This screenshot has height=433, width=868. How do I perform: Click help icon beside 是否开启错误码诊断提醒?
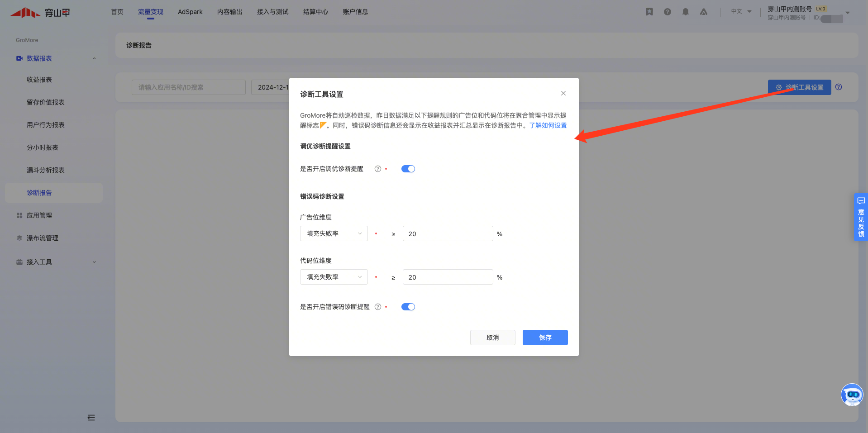click(x=377, y=307)
